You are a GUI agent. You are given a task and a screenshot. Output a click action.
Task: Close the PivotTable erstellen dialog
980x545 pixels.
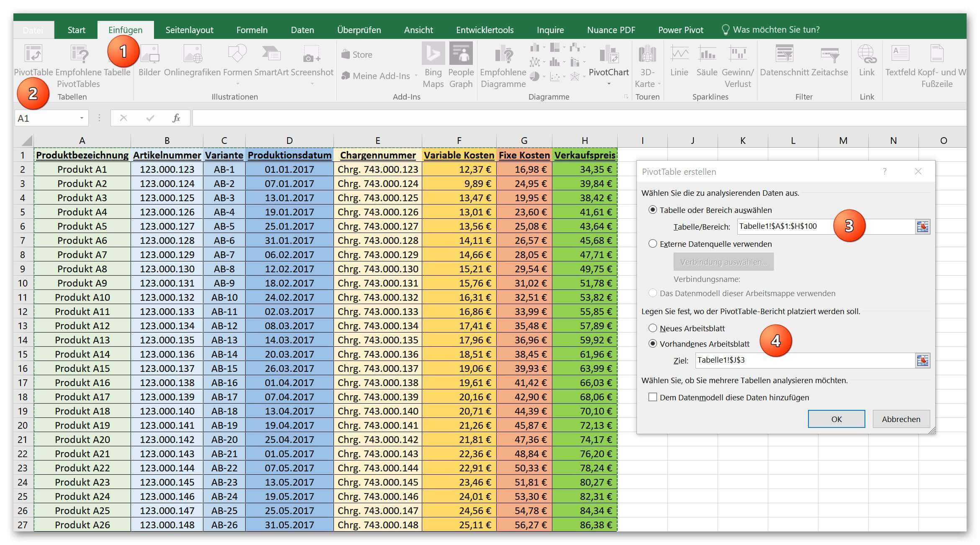(918, 171)
